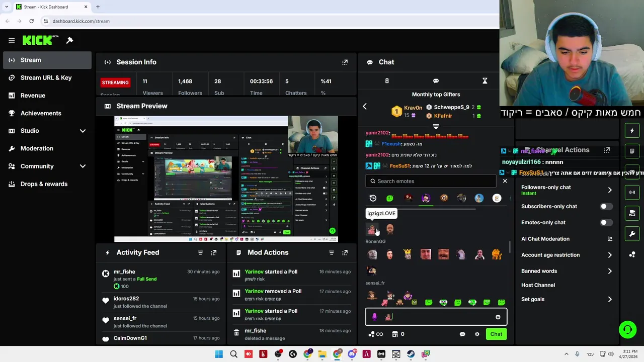Collapse the Monthly Top Gifters banner

(x=436, y=127)
